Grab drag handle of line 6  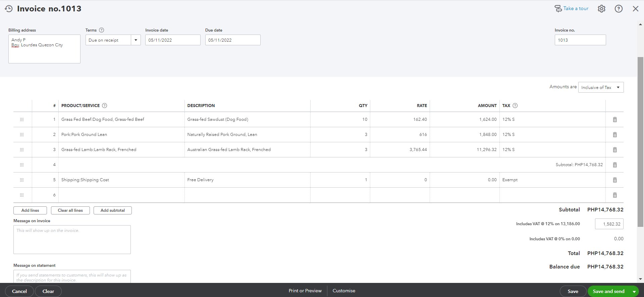coord(22,195)
